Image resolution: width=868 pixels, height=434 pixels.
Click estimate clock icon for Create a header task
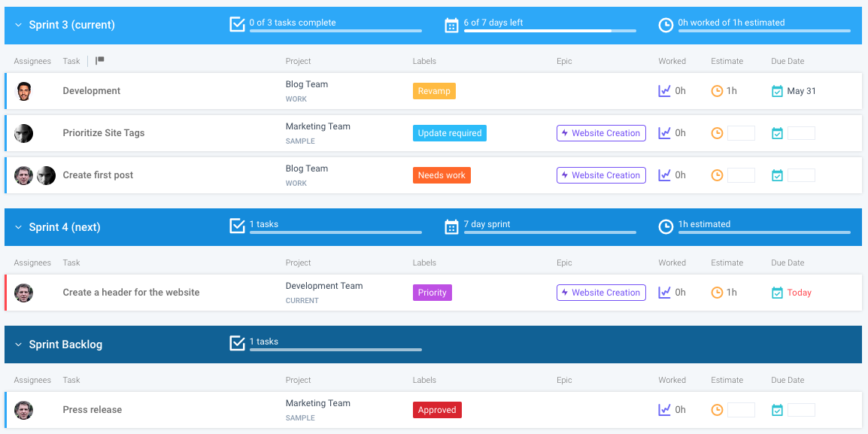pyautogui.click(x=717, y=293)
